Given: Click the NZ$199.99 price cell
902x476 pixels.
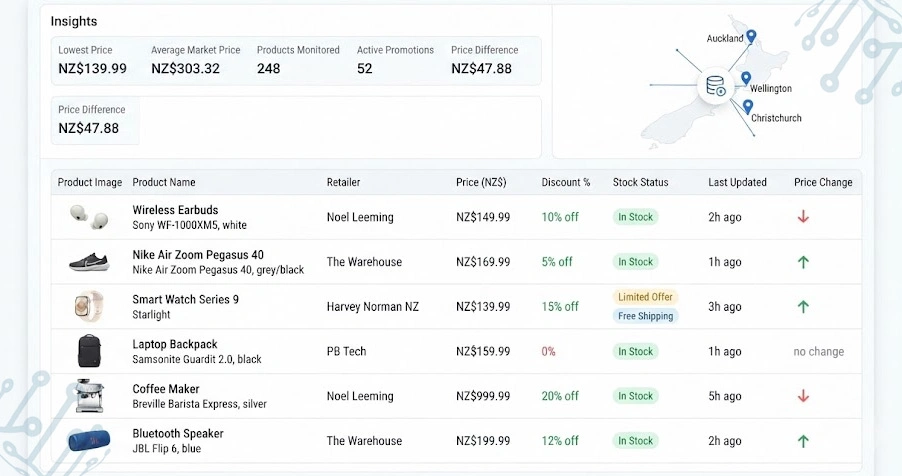Looking at the screenshot, I should click(x=483, y=441).
